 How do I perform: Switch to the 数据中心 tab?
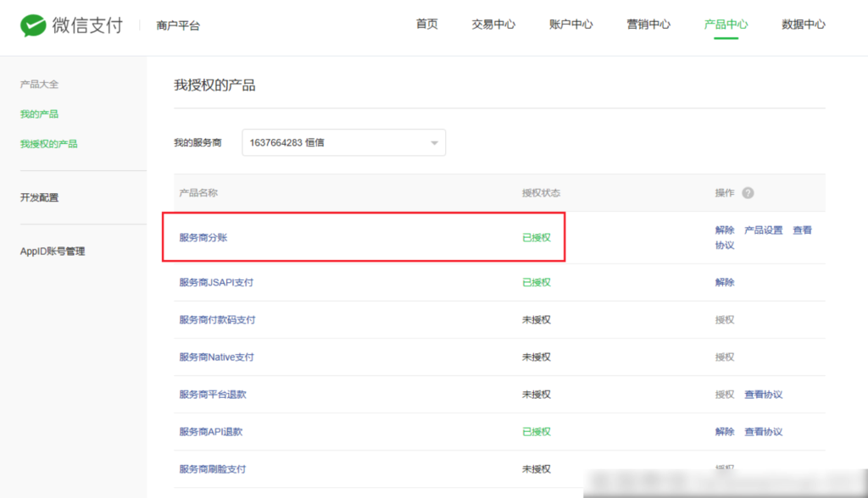[x=803, y=25]
